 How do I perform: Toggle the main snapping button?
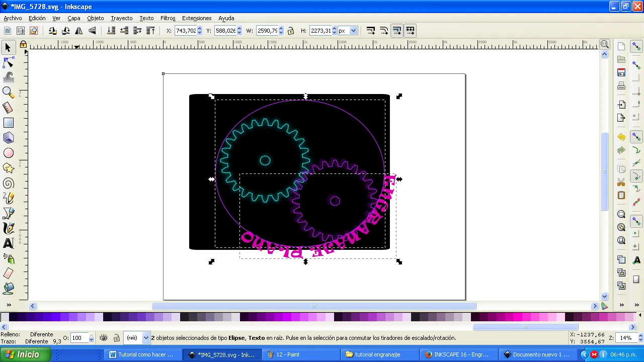[636, 47]
